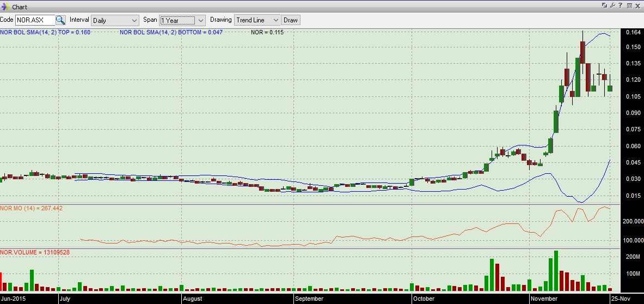The width and height of the screenshot is (644, 304).
Task: Click the magnifier search icon beside Code
Action: pos(60,20)
